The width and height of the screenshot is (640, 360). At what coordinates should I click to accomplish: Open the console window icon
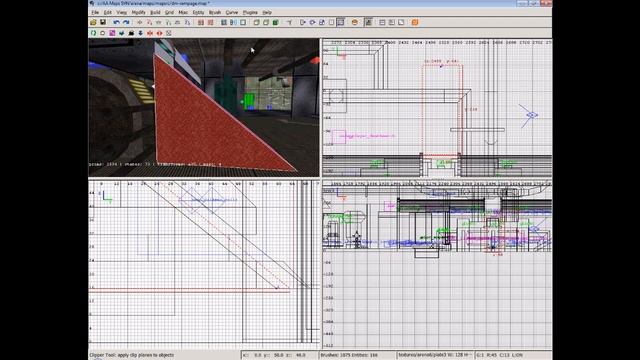[x=391, y=22]
